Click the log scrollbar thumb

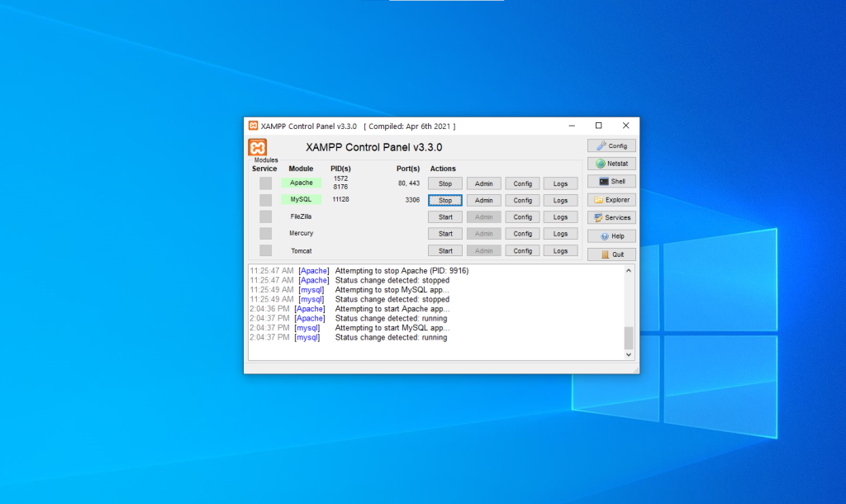click(x=629, y=338)
